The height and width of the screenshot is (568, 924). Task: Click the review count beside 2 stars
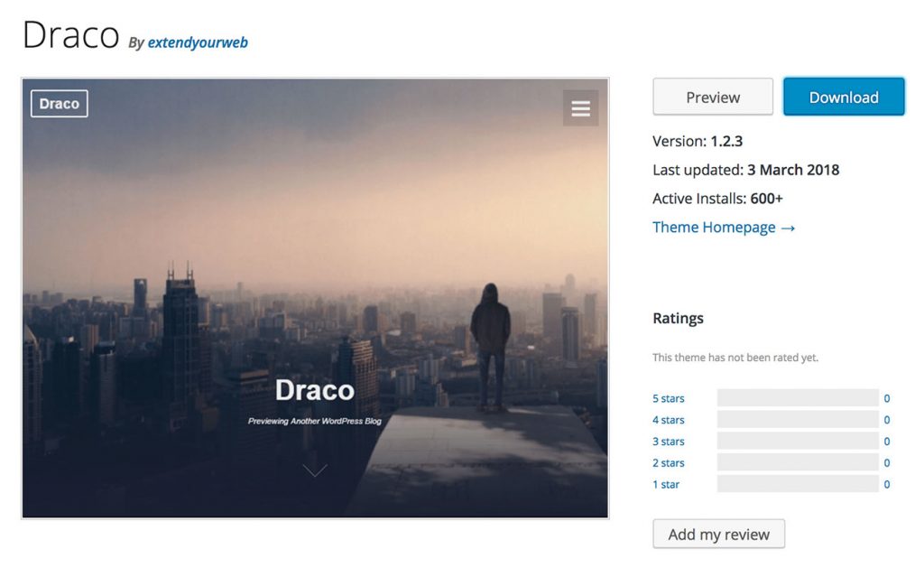click(x=887, y=463)
